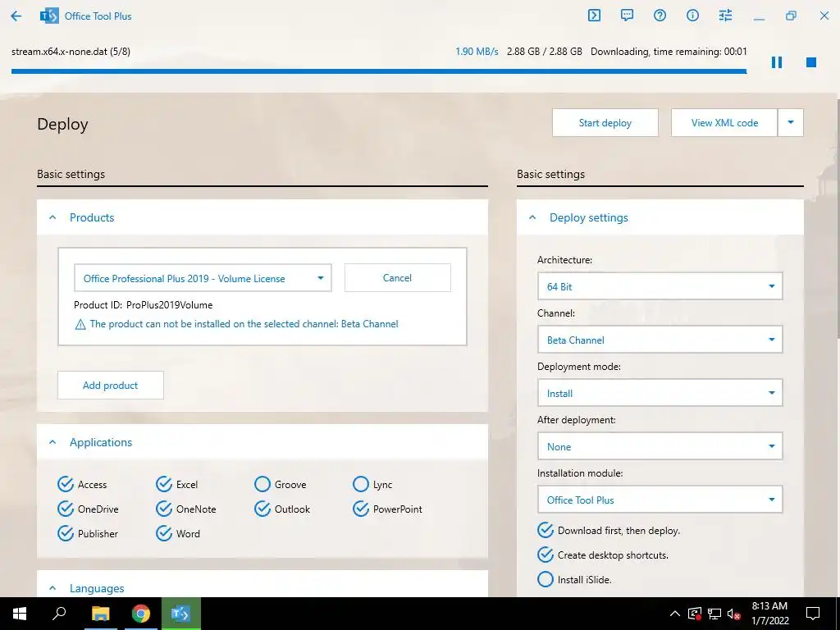Open the Deployment mode Install dropdown
Viewport: 840px width, 630px height.
tap(660, 393)
